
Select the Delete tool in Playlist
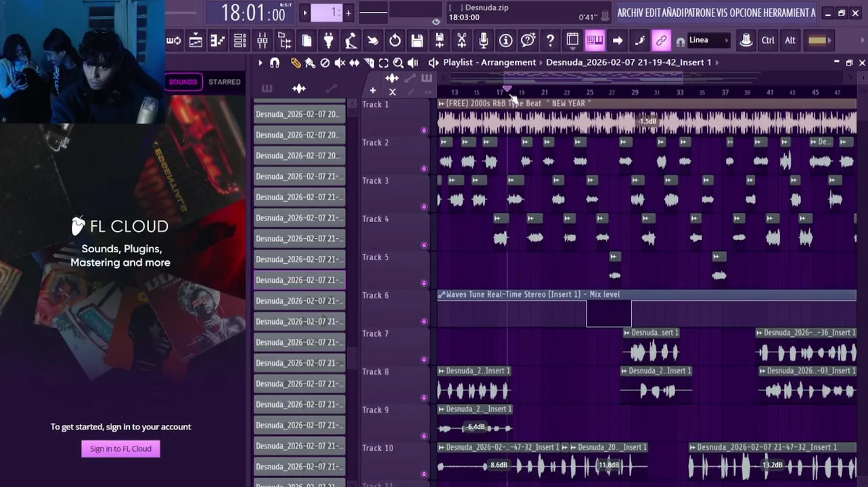[x=325, y=62]
